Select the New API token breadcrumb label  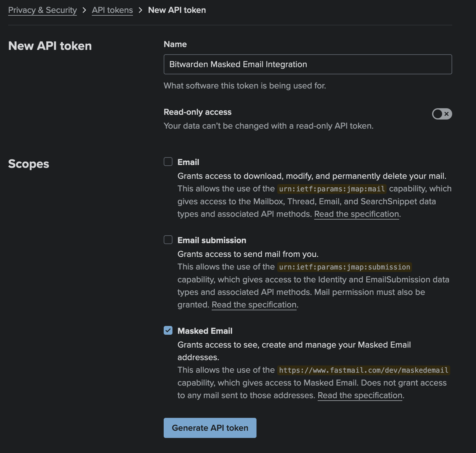[177, 10]
